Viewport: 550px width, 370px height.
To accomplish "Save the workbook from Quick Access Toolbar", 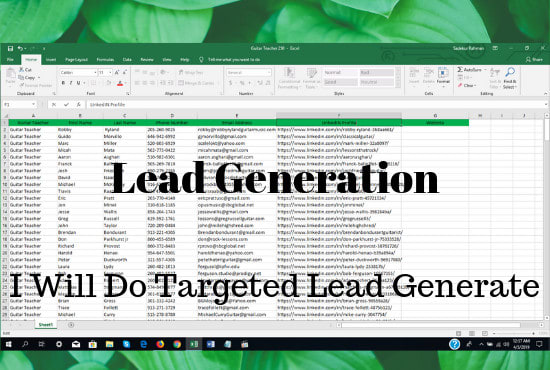I will (x=11, y=48).
